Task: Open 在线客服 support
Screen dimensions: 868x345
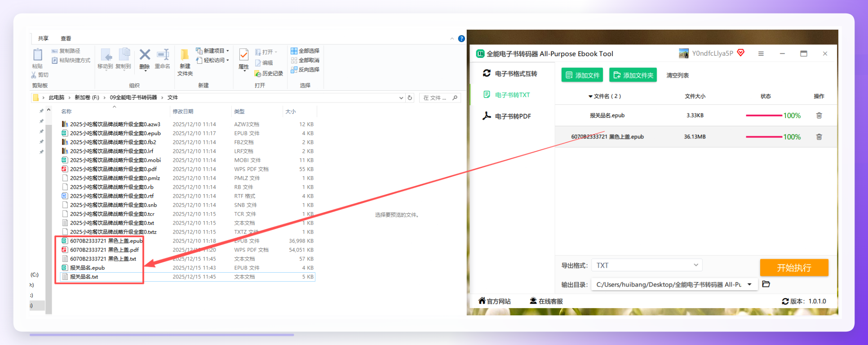Action: (x=546, y=301)
